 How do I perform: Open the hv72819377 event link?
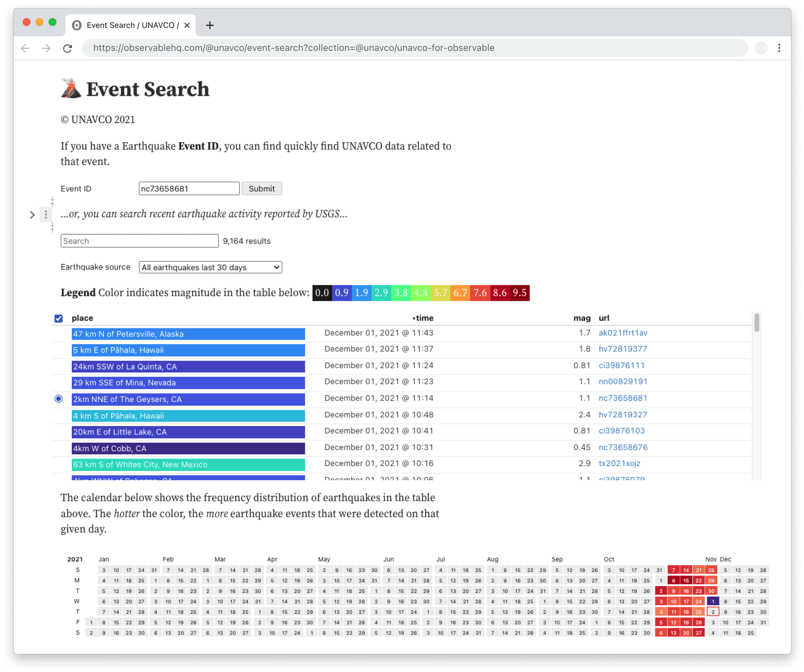coord(623,349)
